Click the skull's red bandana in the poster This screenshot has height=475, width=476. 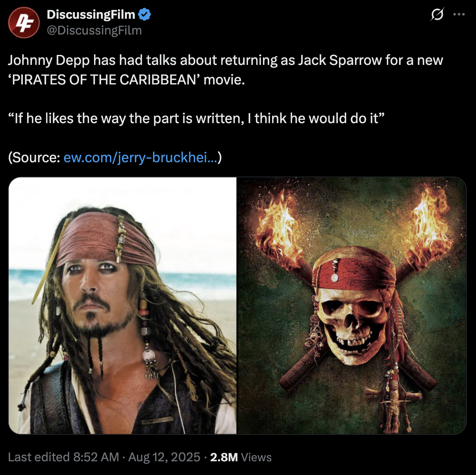354,270
